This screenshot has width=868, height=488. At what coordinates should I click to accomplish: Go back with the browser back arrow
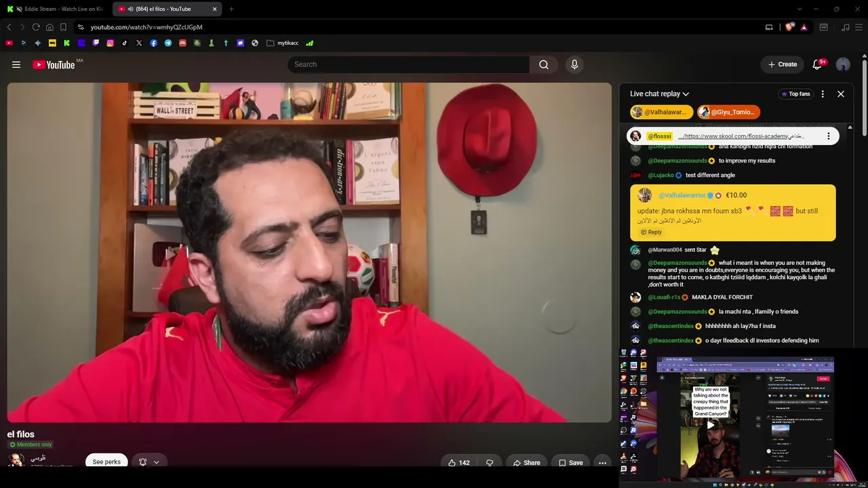[9, 27]
